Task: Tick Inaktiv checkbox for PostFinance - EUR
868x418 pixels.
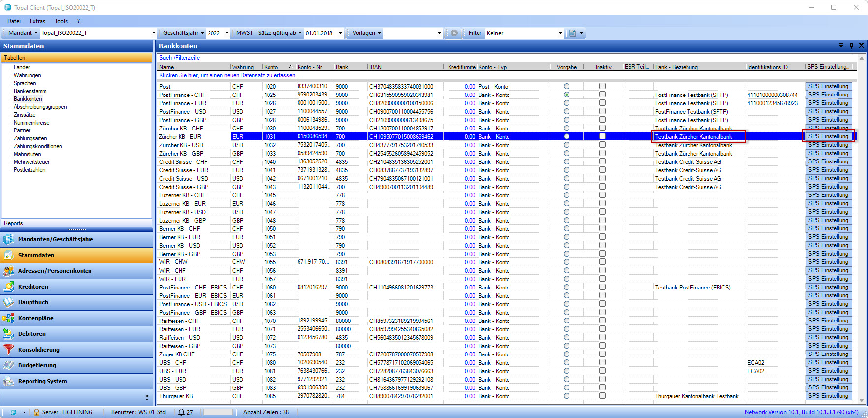Action: point(602,103)
